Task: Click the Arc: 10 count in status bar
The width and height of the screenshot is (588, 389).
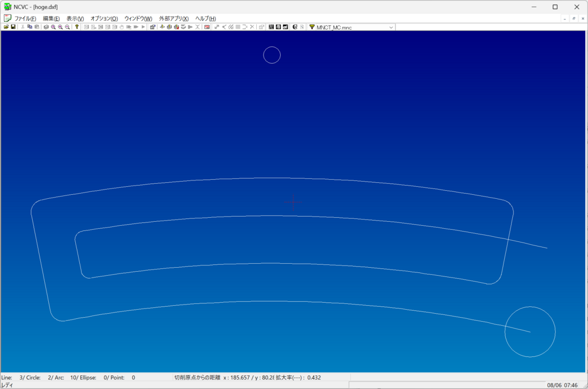Action: click(65, 378)
